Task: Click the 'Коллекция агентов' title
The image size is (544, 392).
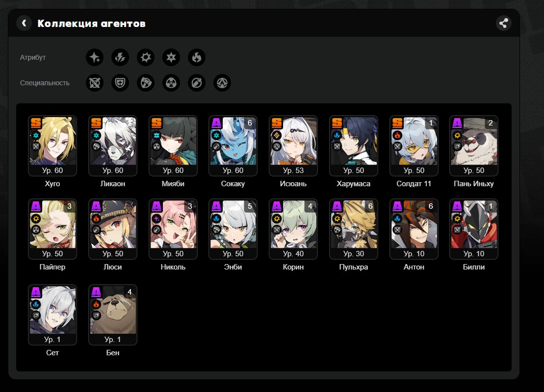Action: click(91, 23)
